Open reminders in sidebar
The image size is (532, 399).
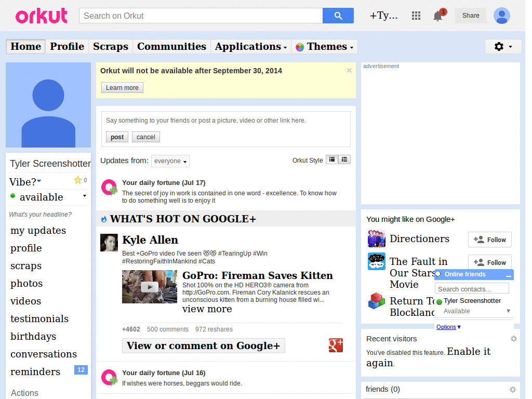click(35, 371)
